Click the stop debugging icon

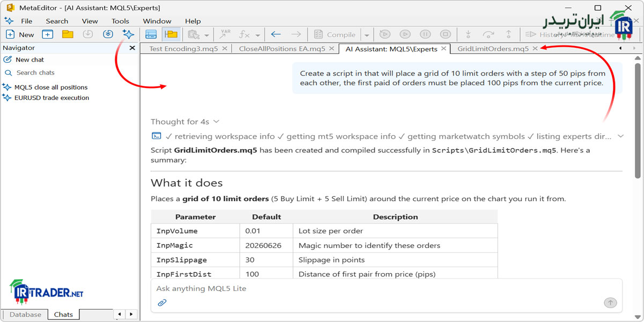point(445,34)
